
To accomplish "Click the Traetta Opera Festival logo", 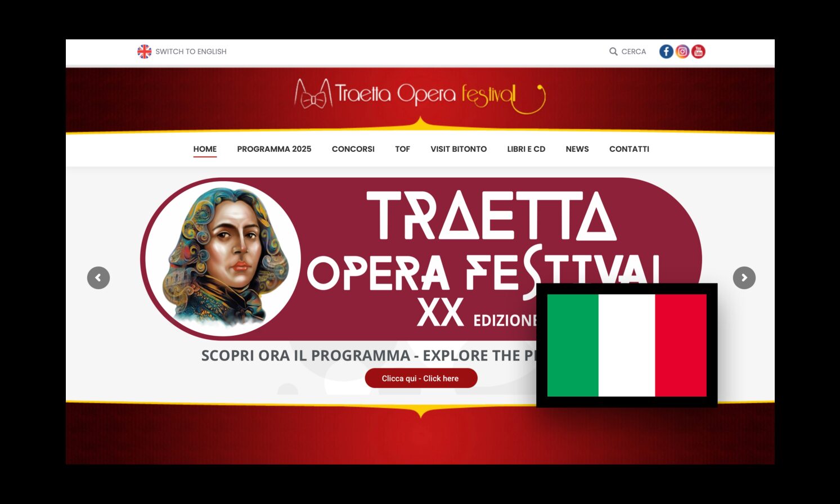I will click(x=420, y=96).
